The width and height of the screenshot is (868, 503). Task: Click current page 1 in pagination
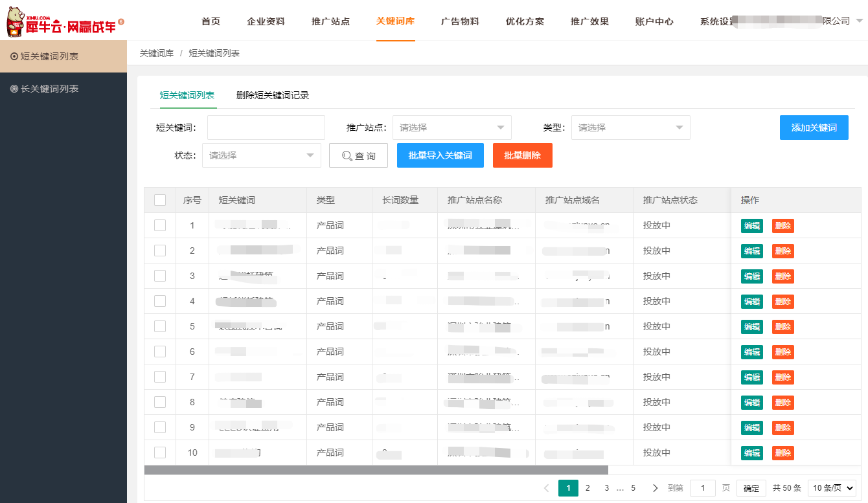[x=568, y=488]
